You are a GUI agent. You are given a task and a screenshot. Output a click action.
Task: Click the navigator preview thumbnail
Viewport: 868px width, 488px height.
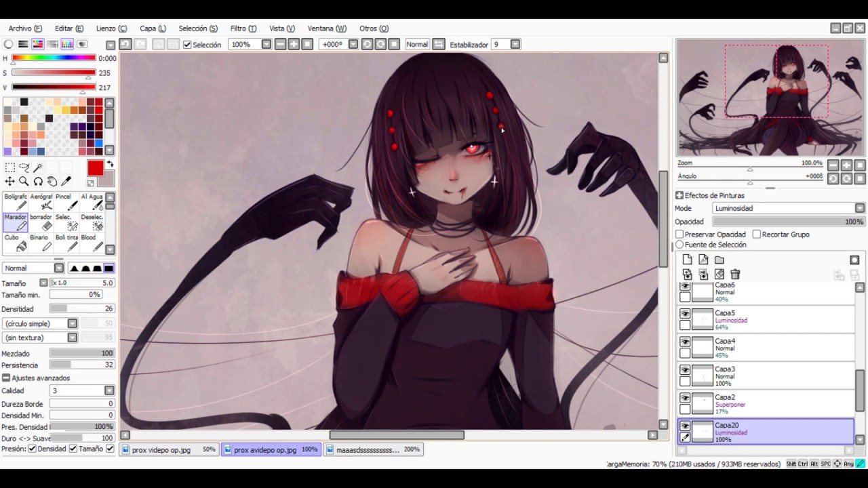coord(770,98)
